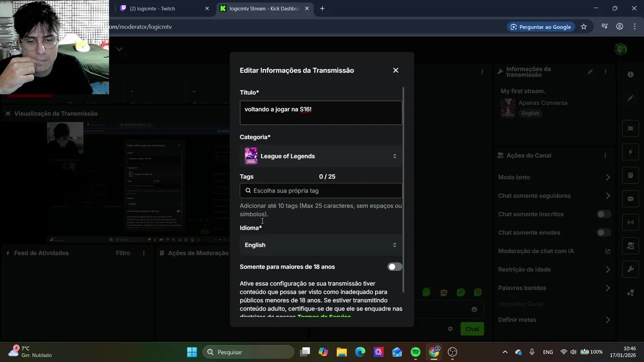Image resolution: width=644 pixels, height=362 pixels.
Task: Open OBS Studio from the taskbar
Action: 452,352
